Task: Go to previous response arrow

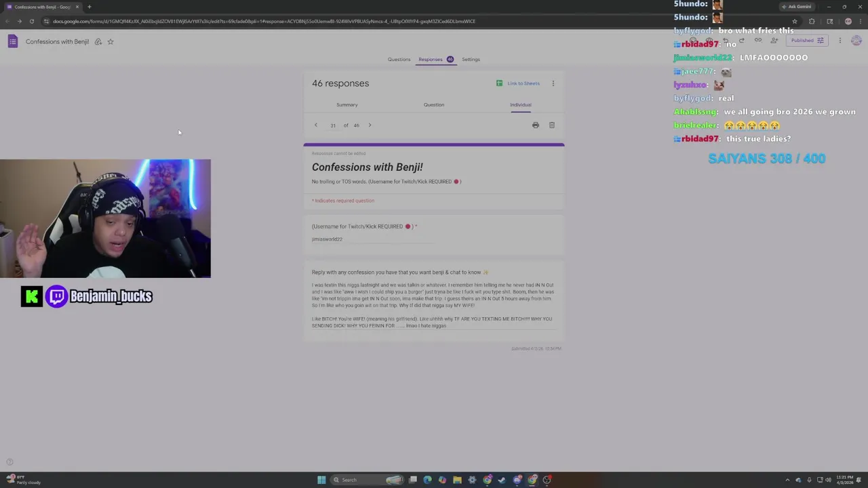Action: tap(315, 125)
